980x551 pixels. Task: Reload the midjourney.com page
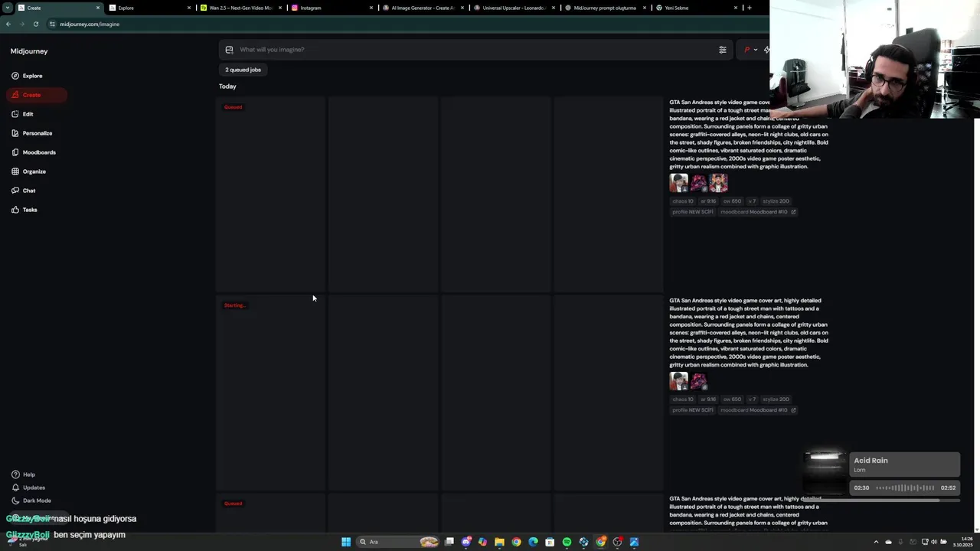pyautogui.click(x=35, y=24)
